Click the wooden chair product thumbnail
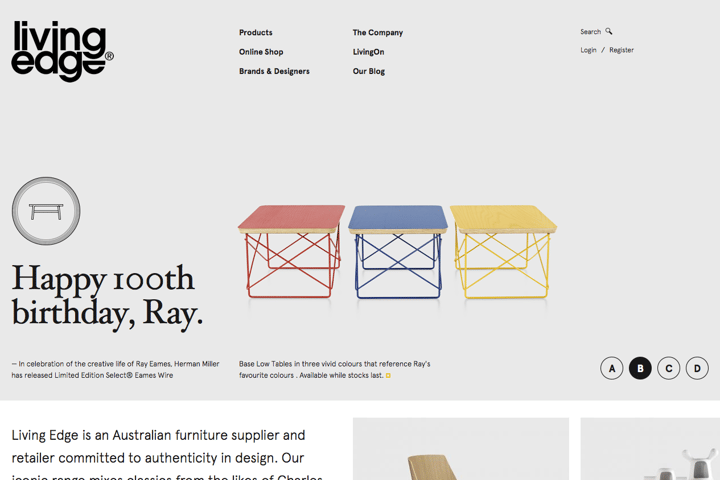Screen dimensions: 720x480 (x=461, y=449)
